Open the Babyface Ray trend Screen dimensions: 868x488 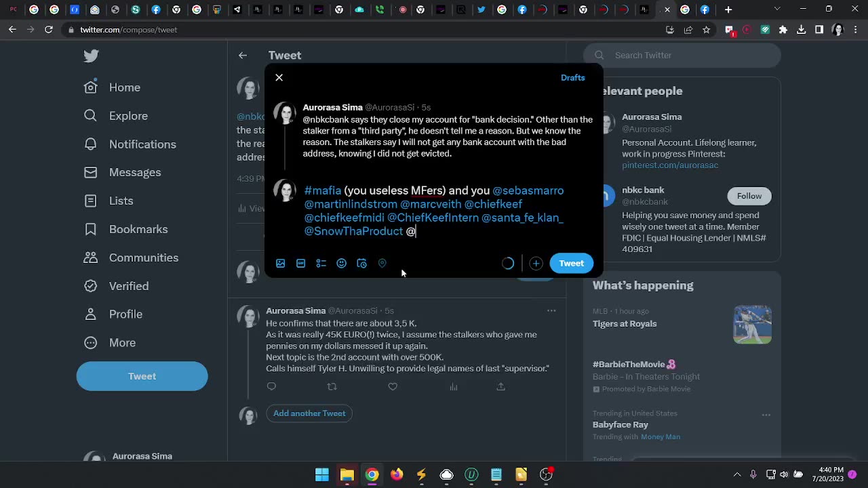620,425
